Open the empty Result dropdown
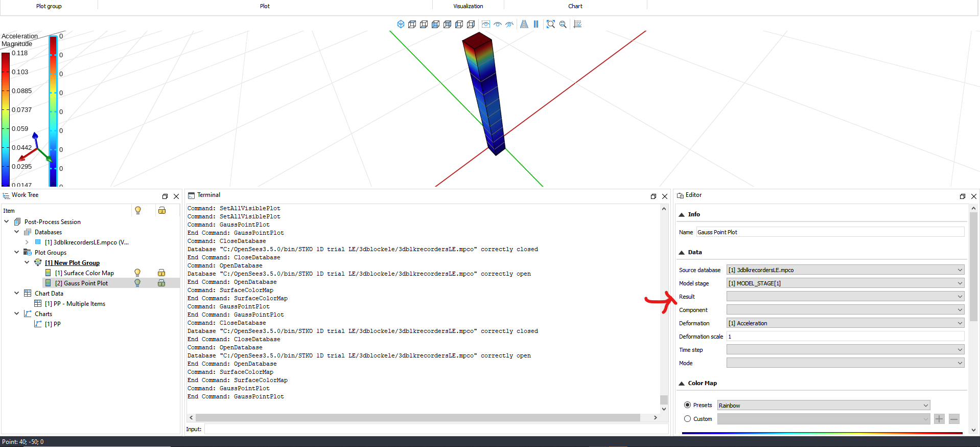Viewport: 980px width, 447px height. point(845,297)
